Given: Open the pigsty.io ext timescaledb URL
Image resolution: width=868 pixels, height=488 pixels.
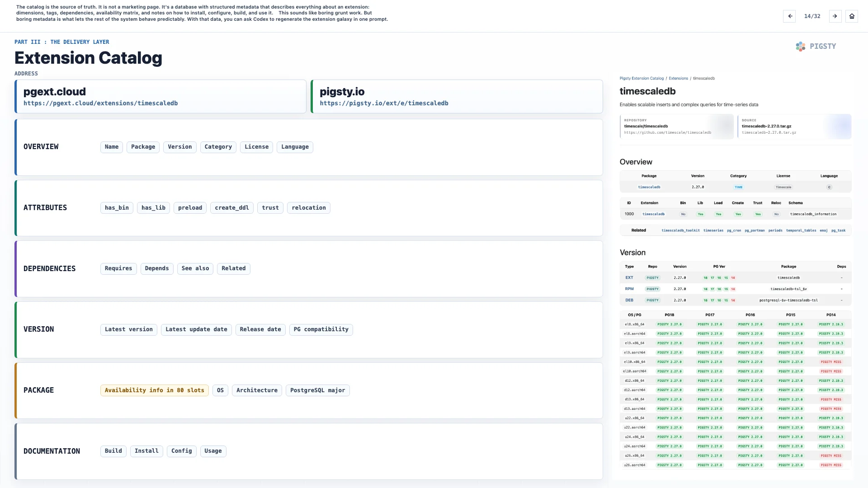Looking at the screenshot, I should (x=384, y=103).
